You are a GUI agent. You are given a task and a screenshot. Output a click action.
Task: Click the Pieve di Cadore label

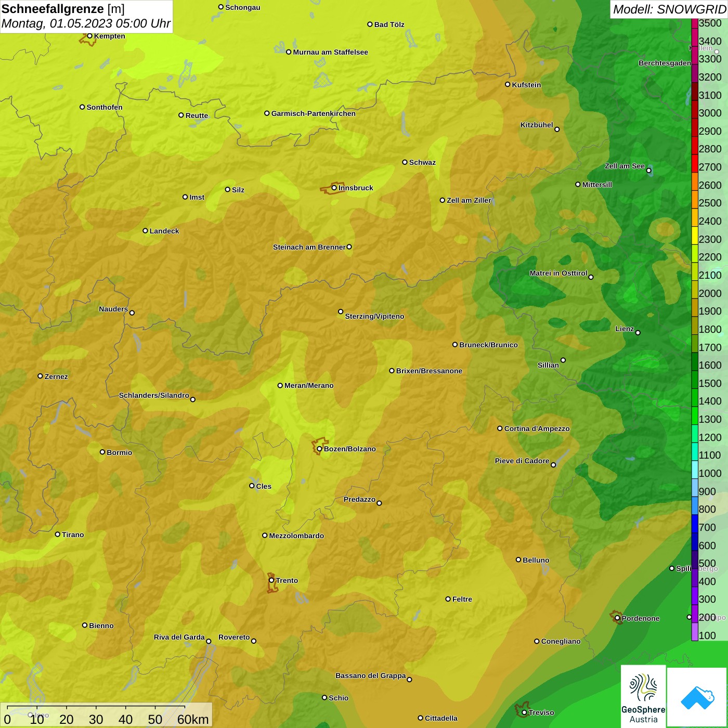tap(522, 461)
